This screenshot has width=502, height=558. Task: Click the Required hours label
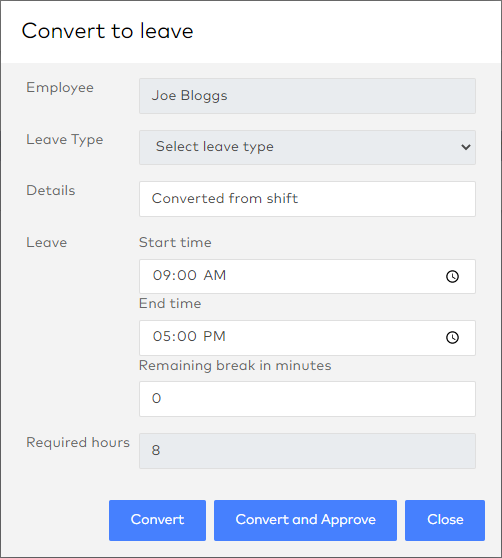point(78,442)
